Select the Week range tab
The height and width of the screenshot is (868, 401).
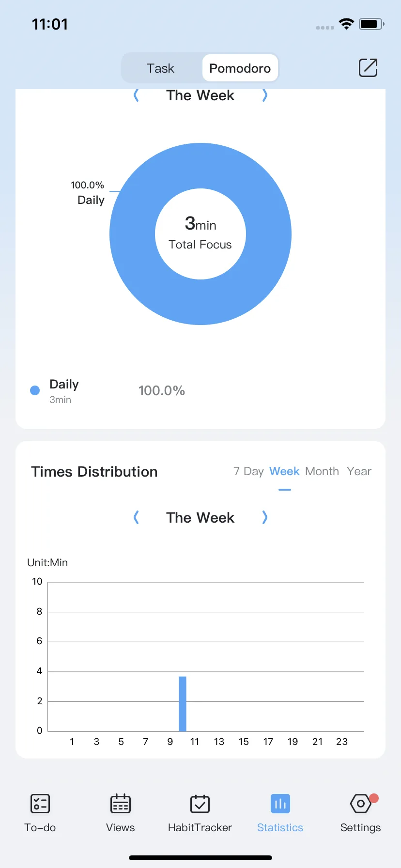coord(284,471)
